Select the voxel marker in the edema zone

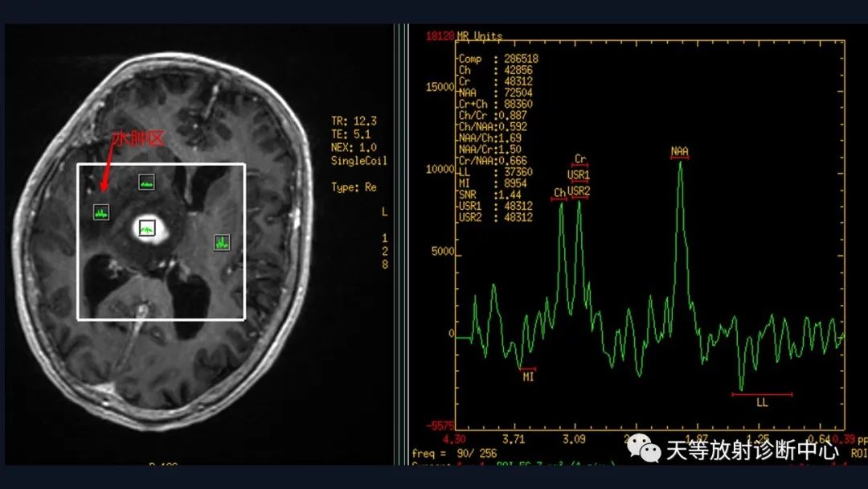click(101, 213)
